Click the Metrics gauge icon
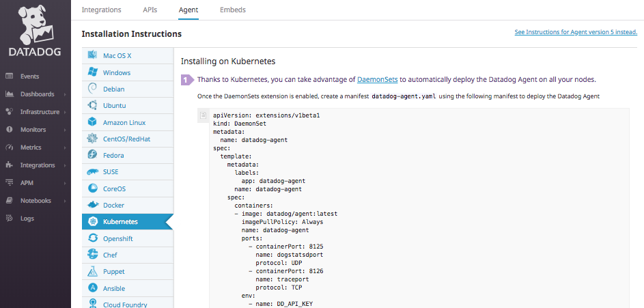 [x=9, y=148]
